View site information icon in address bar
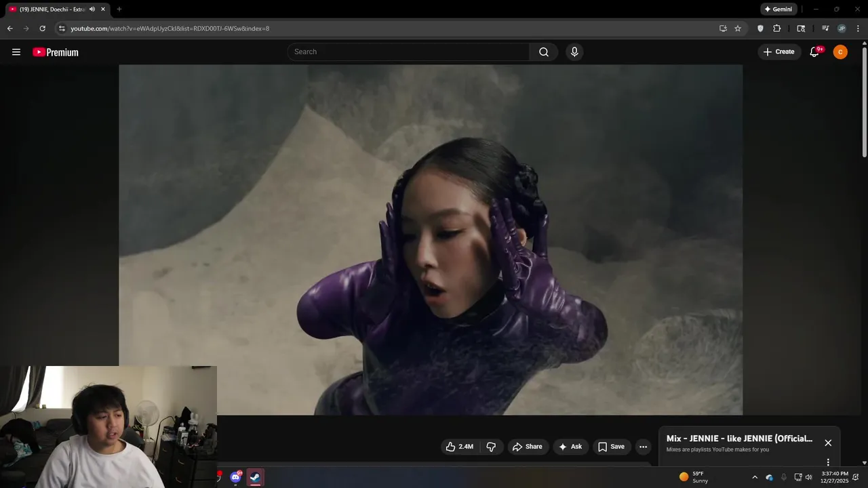The image size is (868, 488). (62, 28)
